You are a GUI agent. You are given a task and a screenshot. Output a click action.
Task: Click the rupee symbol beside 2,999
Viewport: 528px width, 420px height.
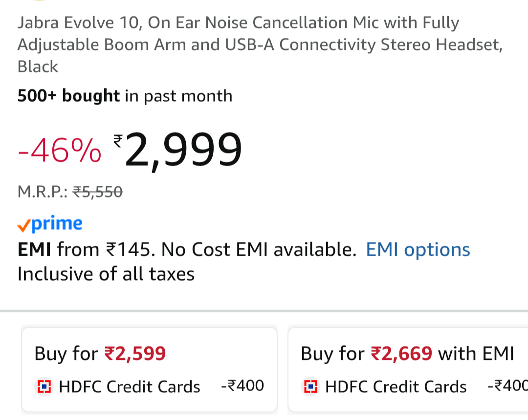tap(118, 141)
